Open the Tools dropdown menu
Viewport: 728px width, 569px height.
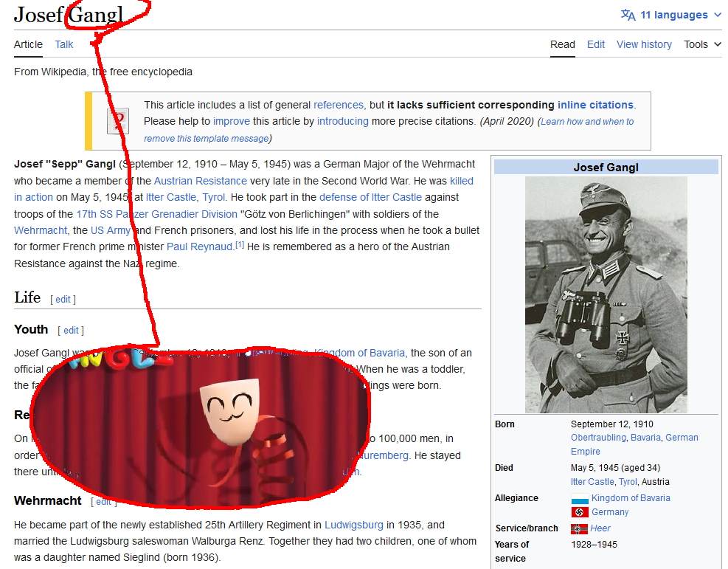pyautogui.click(x=702, y=44)
